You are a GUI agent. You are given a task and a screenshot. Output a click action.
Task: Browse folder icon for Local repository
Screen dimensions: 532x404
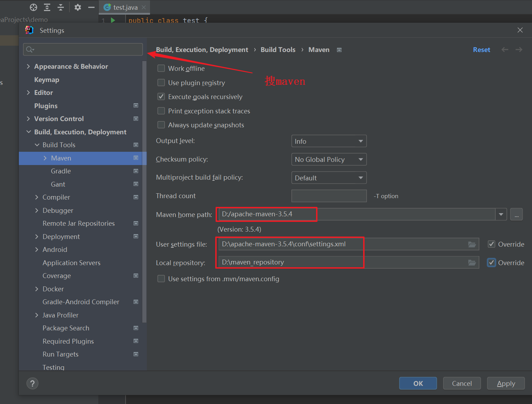tap(472, 262)
